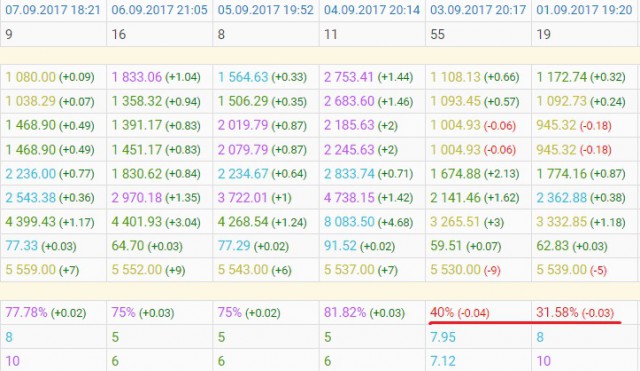Screen dimensions: 640x371
Task: Select the cell 4 401.93 (+3.04)
Action: click(x=160, y=222)
